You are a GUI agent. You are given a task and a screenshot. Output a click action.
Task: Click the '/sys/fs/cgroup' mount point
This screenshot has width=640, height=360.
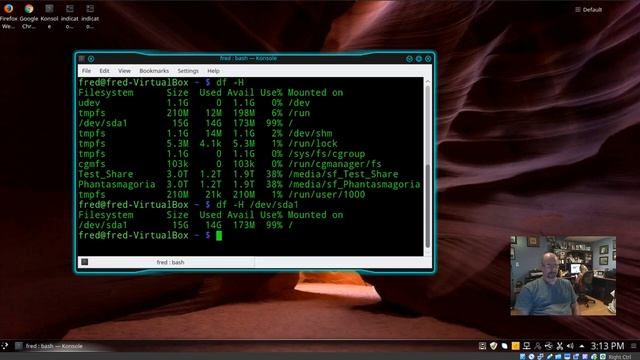(327, 154)
